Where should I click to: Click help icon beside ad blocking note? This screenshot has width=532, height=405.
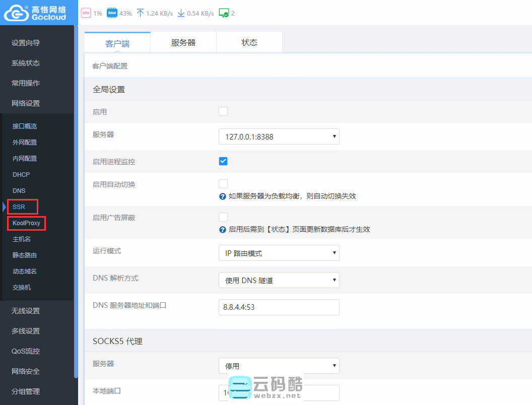point(222,230)
